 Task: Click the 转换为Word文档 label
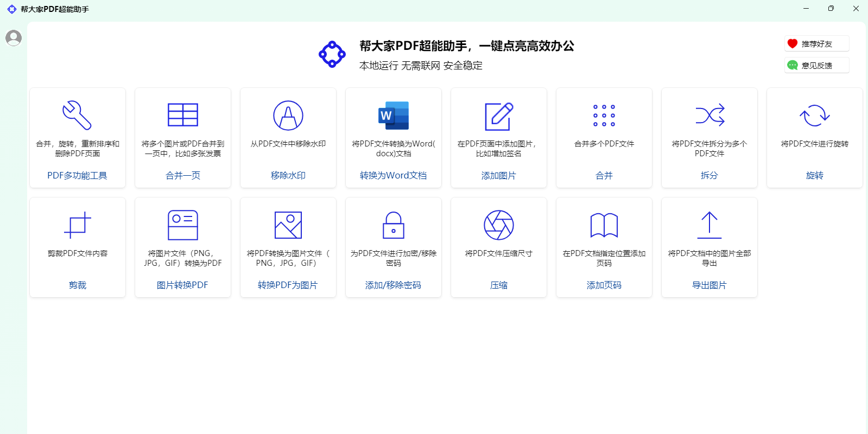click(393, 175)
